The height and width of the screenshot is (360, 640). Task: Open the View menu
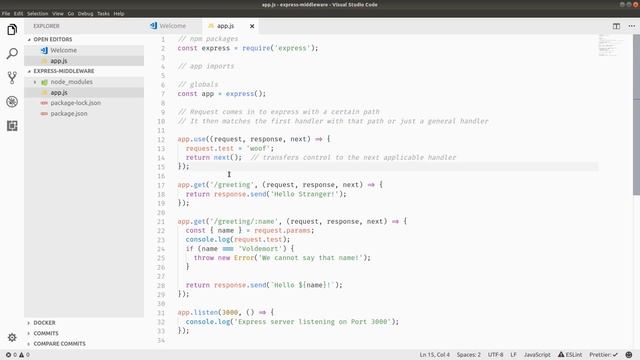pyautogui.click(x=58, y=13)
